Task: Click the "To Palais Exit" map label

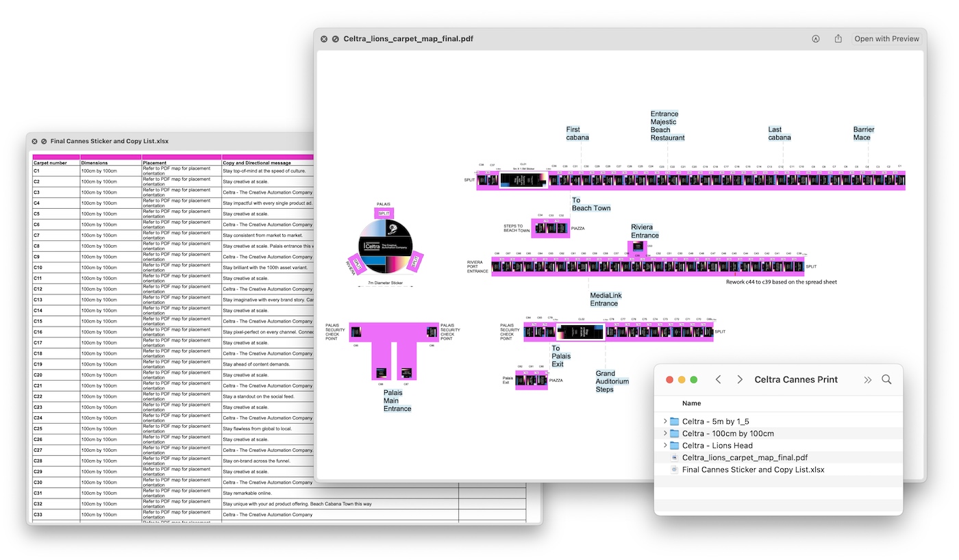Action: (x=562, y=356)
